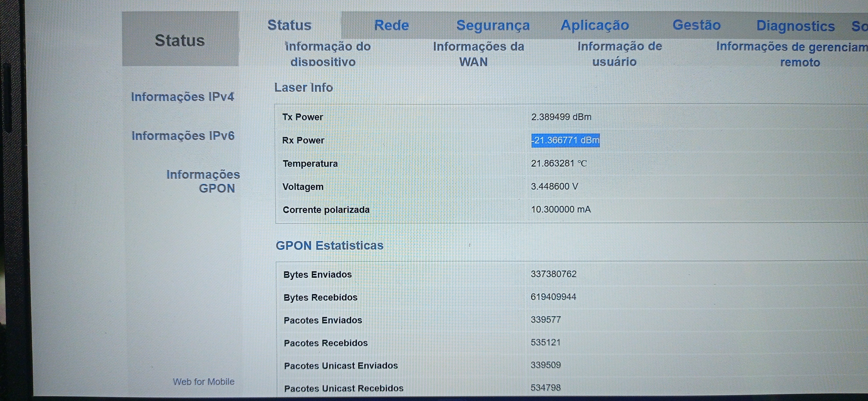Click the large Status panel header
868x401 pixels.
pyautogui.click(x=180, y=41)
